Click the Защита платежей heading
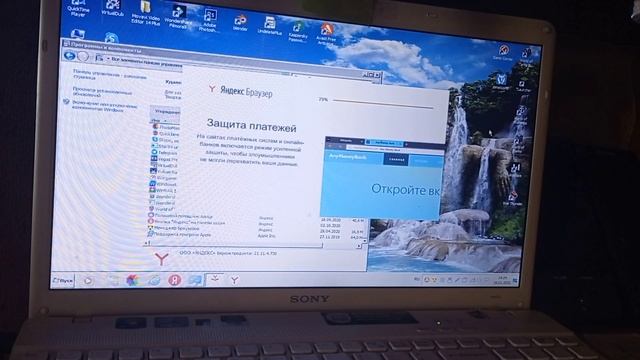Screen dimensions: 640x360 251,125
